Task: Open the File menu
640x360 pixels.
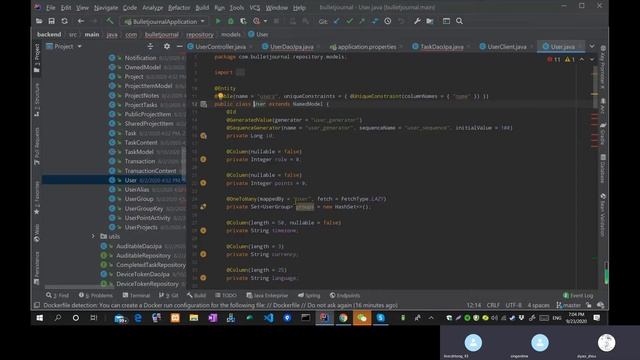Action: 51,7
